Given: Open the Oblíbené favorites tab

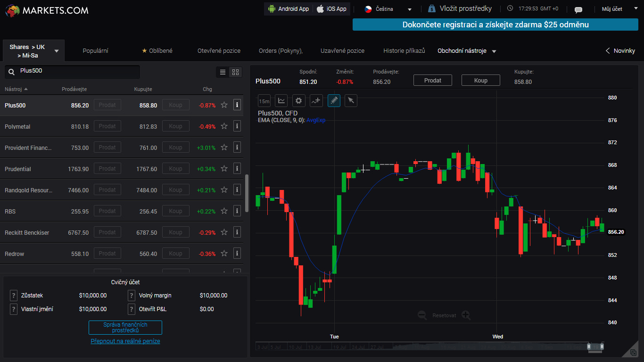Looking at the screenshot, I should click(x=157, y=51).
